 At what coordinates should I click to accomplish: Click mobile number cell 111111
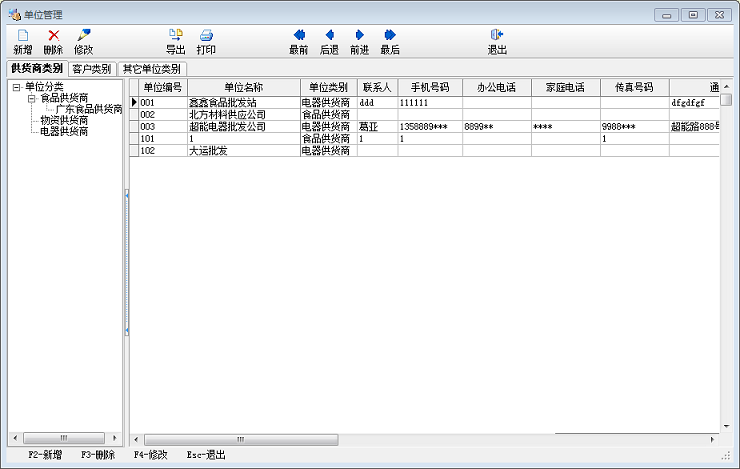(x=430, y=102)
